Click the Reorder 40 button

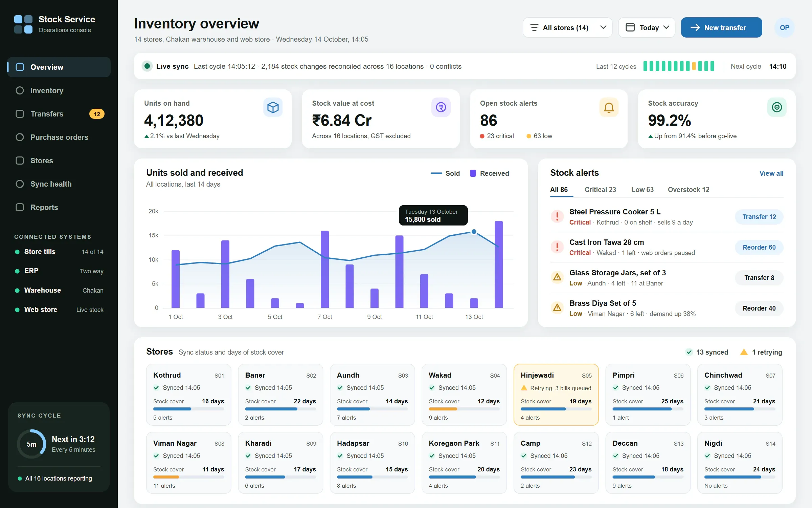(759, 308)
